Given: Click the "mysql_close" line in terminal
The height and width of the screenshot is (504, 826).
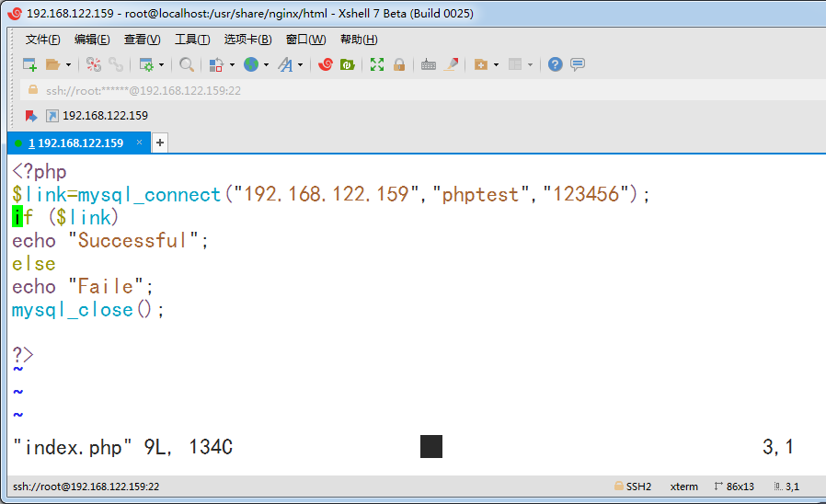Looking at the screenshot, I should [x=88, y=310].
